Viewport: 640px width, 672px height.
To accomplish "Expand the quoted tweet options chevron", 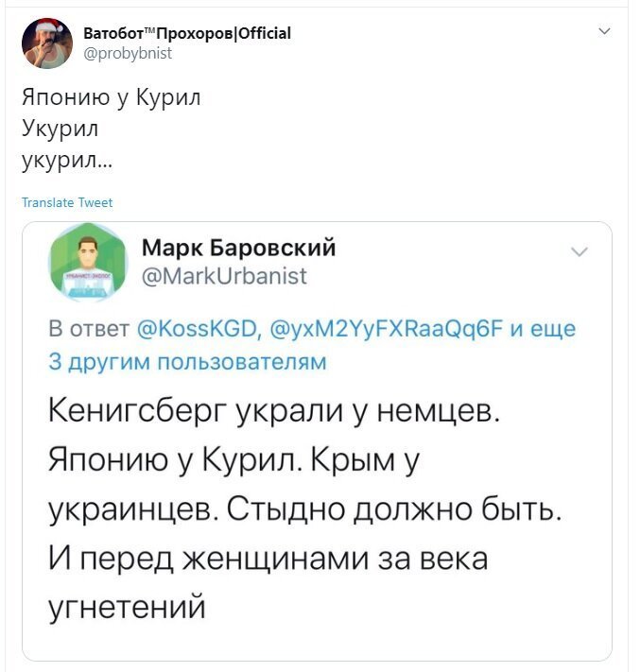I will click(x=579, y=251).
